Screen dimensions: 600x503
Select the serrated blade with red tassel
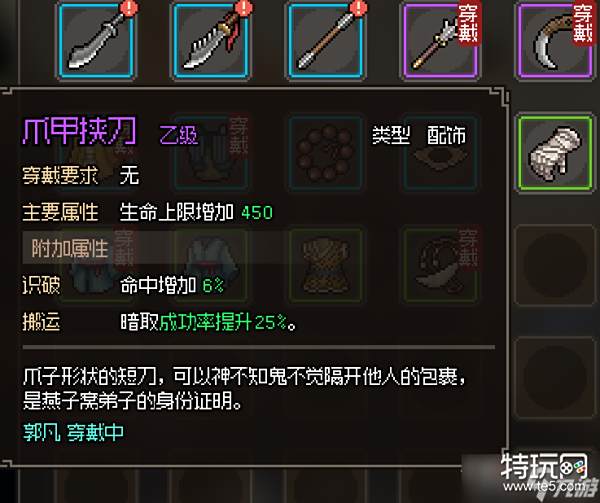[x=211, y=41]
